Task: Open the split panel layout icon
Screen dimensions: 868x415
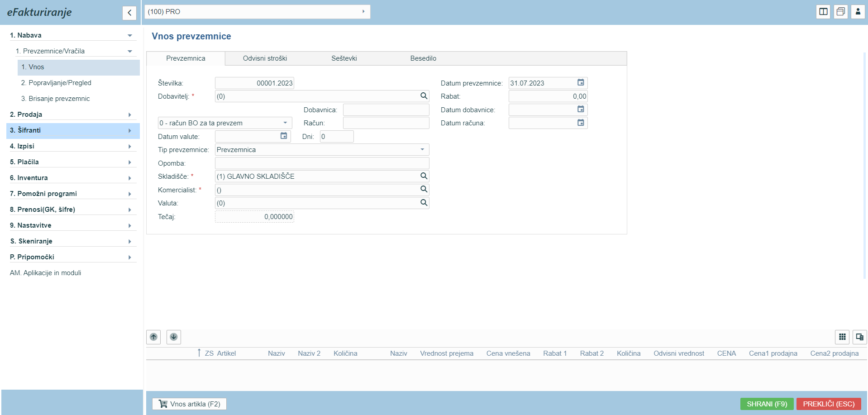Action: tap(823, 12)
